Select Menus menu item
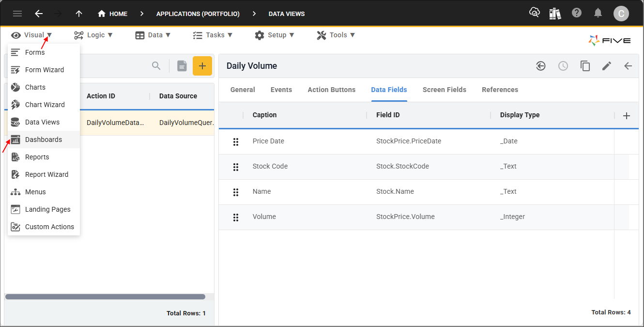Viewport: 644px width, 327px height. pyautogui.click(x=44, y=192)
